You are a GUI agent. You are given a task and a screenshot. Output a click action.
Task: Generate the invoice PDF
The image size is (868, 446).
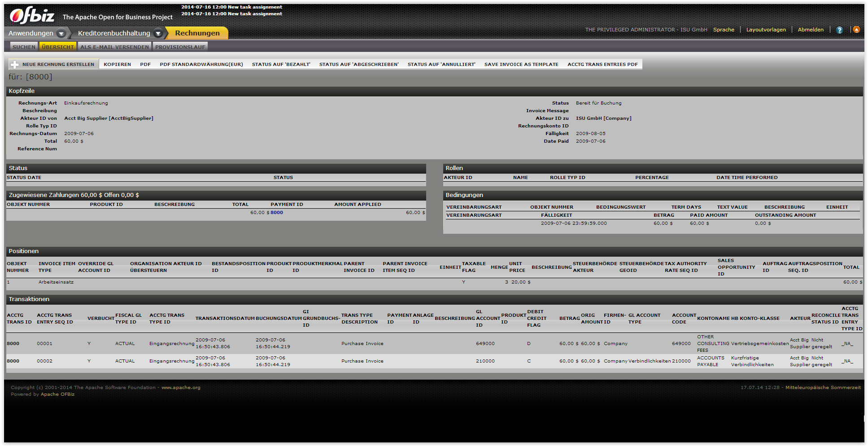(x=145, y=65)
